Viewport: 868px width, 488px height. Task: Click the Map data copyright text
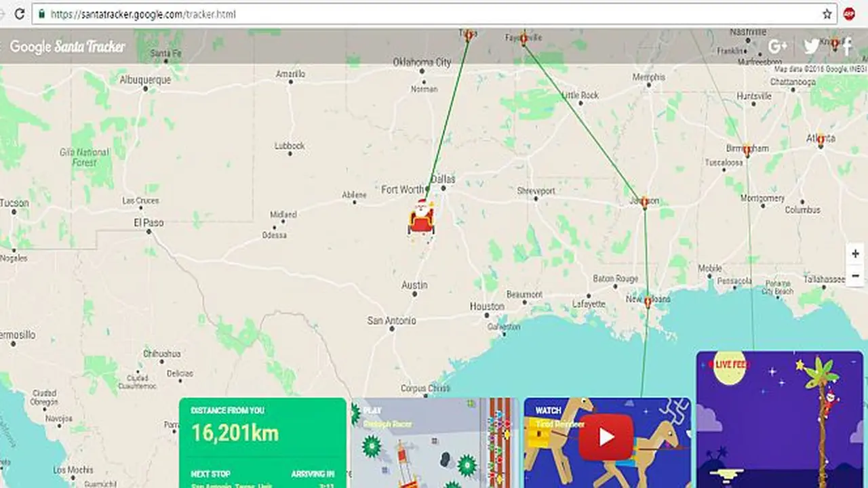pos(821,69)
